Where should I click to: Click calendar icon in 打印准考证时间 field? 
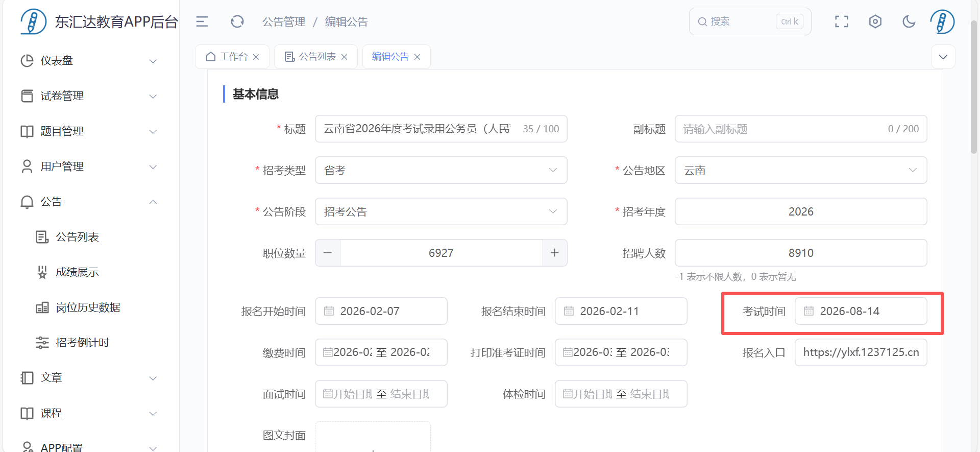tap(568, 352)
